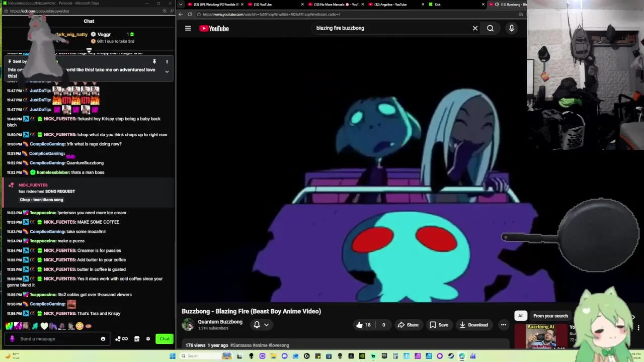
Task: Send message with green Chat button
Action: pyautogui.click(x=165, y=339)
